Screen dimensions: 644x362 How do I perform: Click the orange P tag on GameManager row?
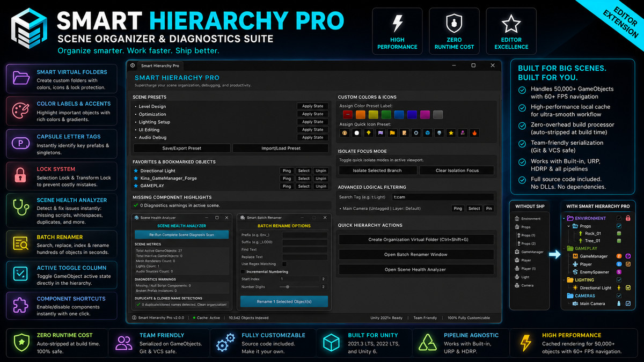[x=619, y=256]
